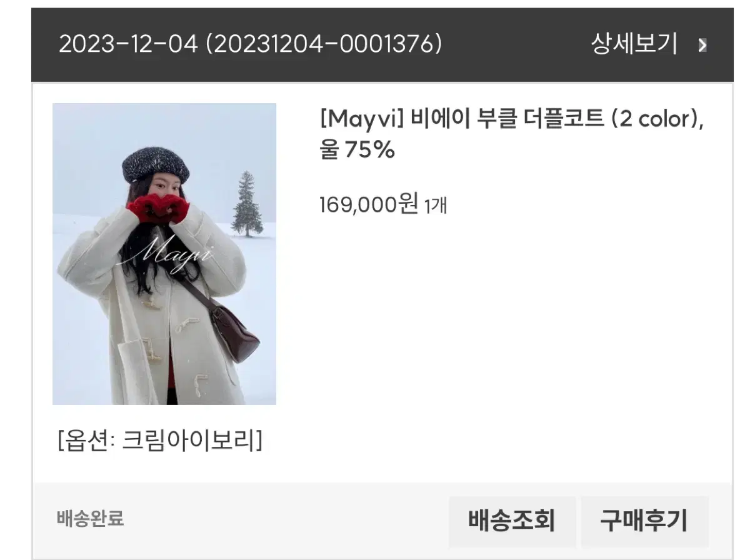Click the 구매후기 review button

[x=644, y=521]
